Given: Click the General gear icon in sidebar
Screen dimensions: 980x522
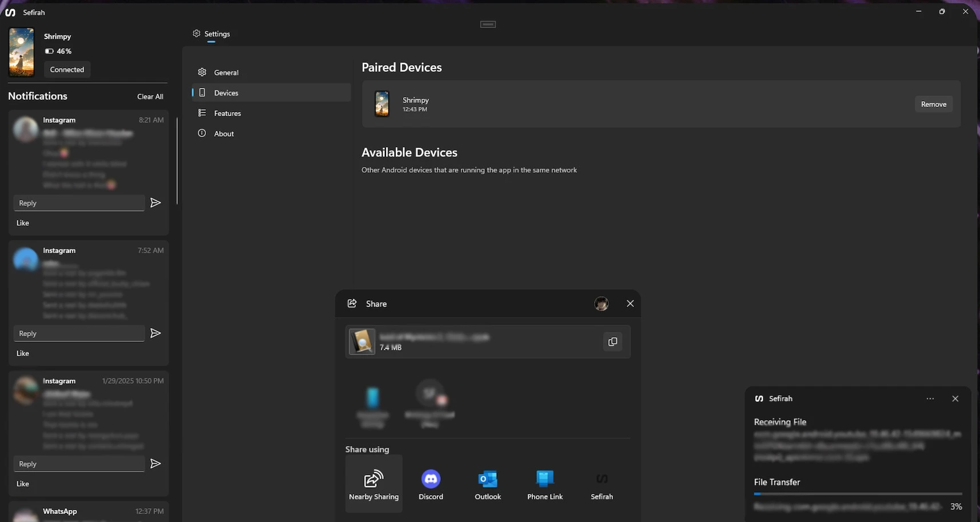Looking at the screenshot, I should pyautogui.click(x=202, y=73).
